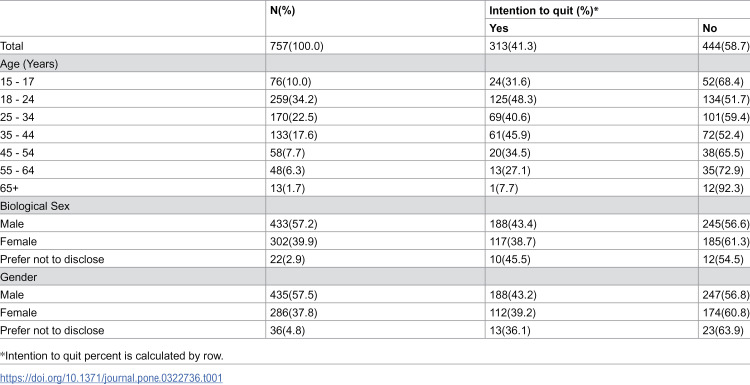Click the 'No' column subheader

click(x=709, y=28)
